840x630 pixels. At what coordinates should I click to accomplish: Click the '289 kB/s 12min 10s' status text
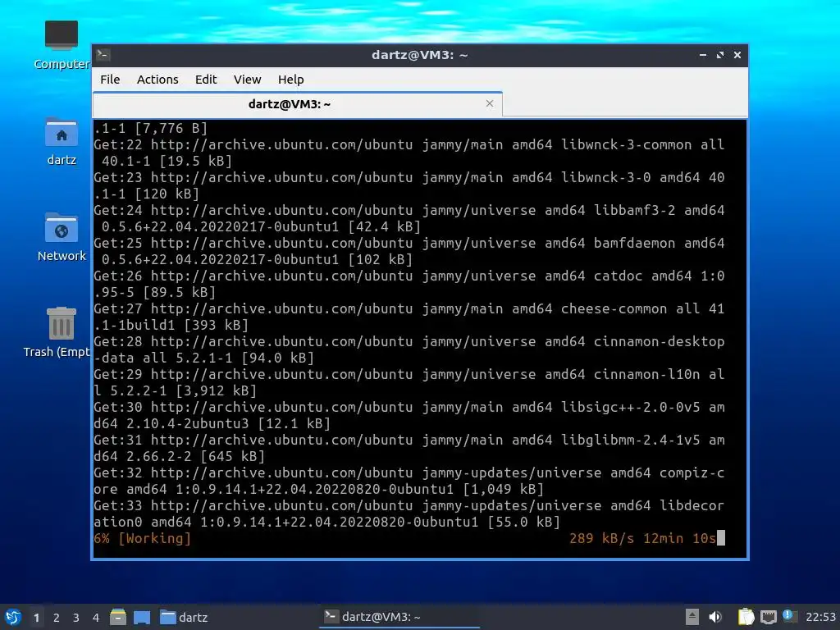click(642, 538)
